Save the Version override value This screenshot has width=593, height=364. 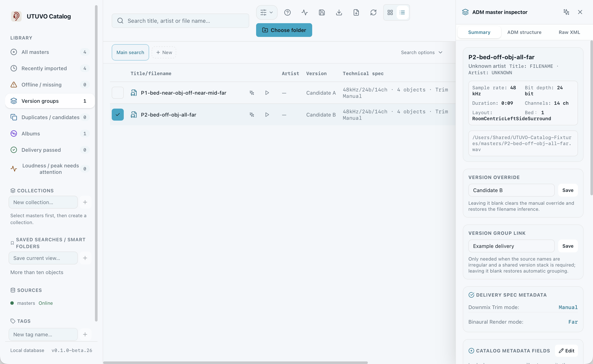point(568,190)
